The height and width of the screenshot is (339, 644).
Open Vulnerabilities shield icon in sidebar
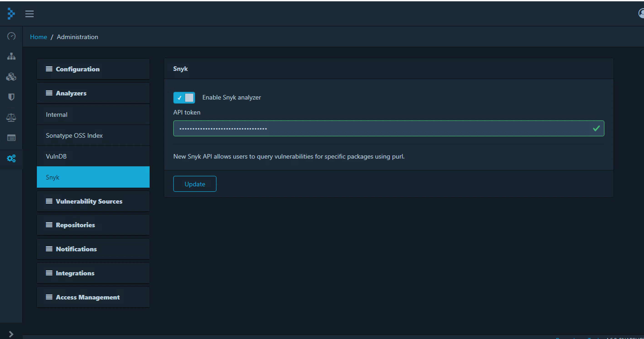11,97
